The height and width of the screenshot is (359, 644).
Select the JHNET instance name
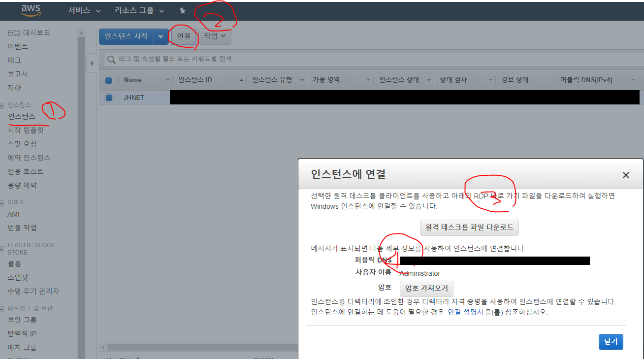coord(134,98)
